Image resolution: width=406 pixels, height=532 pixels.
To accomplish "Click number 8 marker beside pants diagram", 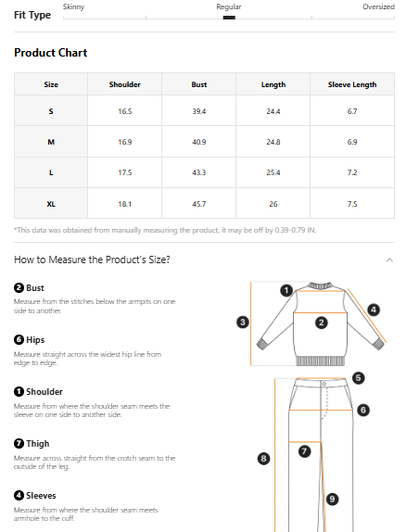I will point(264,459).
